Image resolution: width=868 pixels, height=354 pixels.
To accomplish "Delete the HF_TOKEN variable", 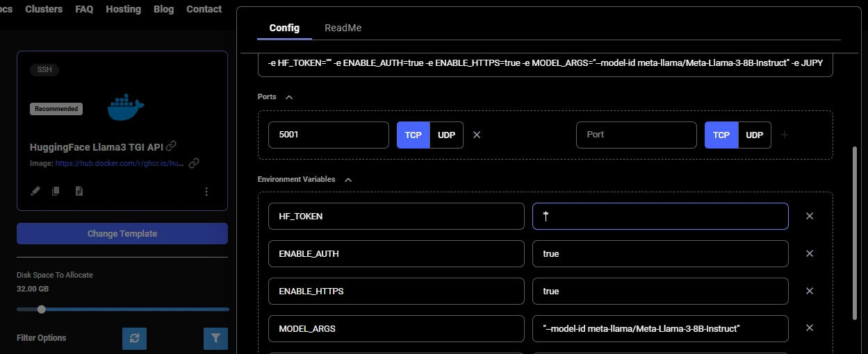I will [810, 216].
